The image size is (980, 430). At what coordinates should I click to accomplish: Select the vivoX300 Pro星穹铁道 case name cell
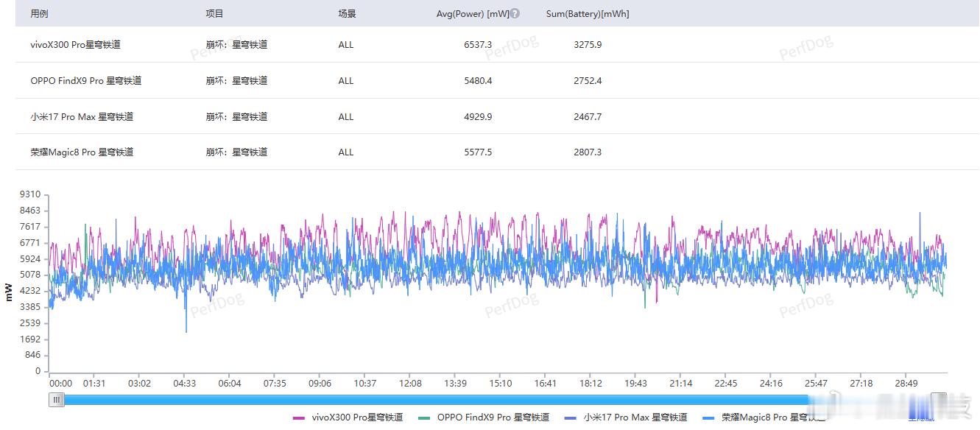[76, 45]
